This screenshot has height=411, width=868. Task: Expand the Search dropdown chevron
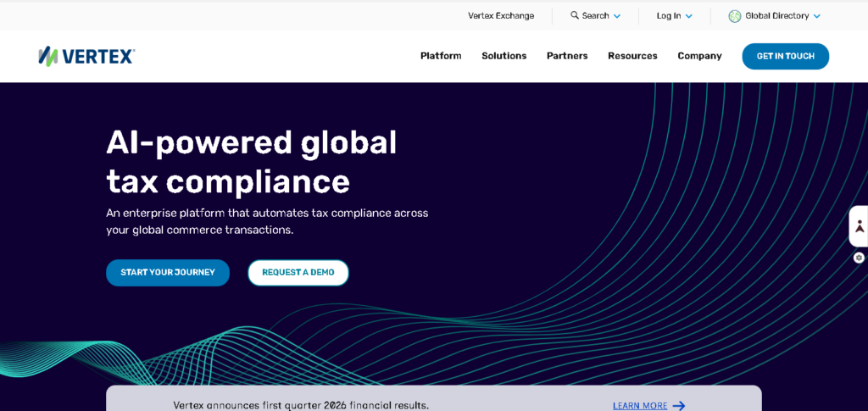click(x=617, y=17)
